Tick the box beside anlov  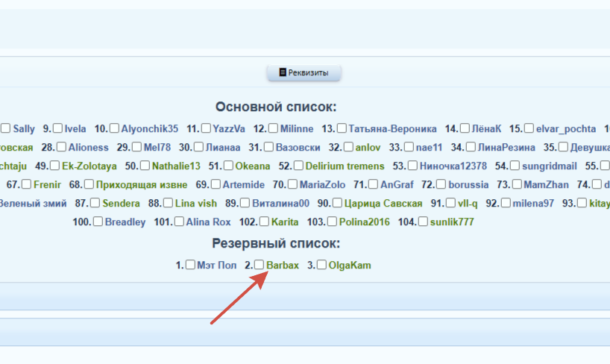[x=348, y=147]
